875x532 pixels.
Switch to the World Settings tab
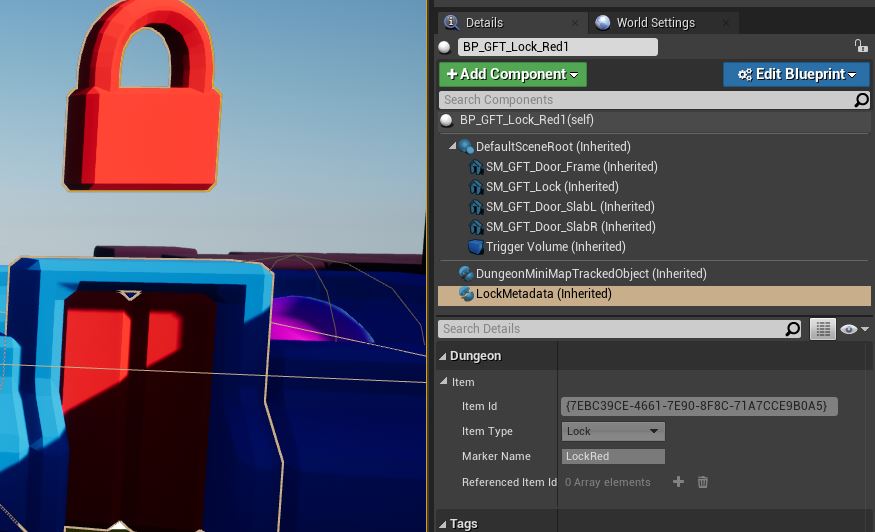pyautogui.click(x=664, y=22)
